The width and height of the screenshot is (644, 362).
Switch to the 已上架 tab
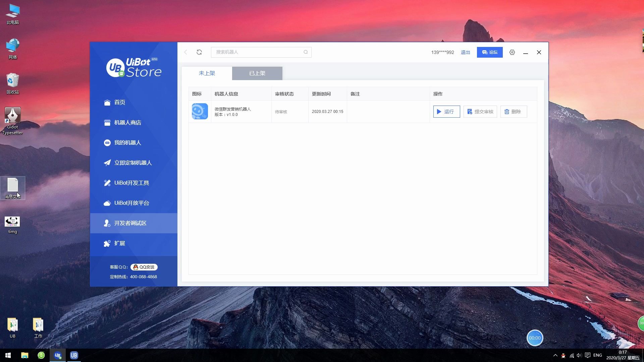[x=257, y=73]
